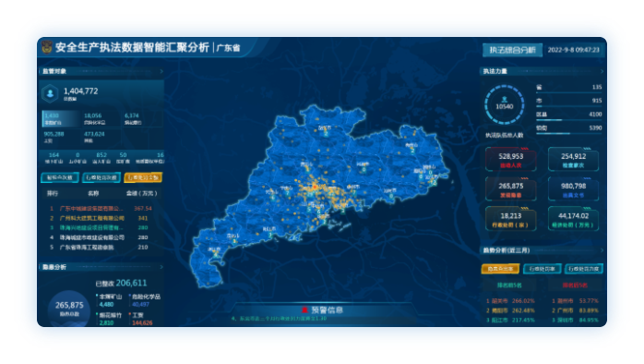The width and height of the screenshot is (644, 364).
Task: Switch to the highlighted yellow ranking tab
Action: coord(143,177)
